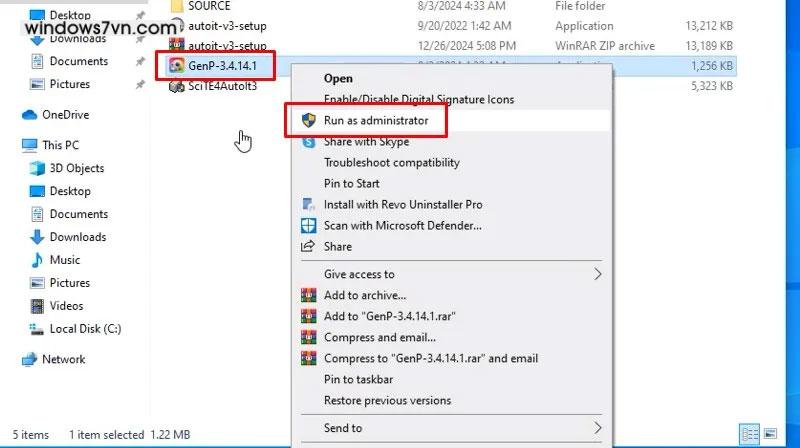
Task: Choose Restore previous versions entry
Action: coord(387,400)
